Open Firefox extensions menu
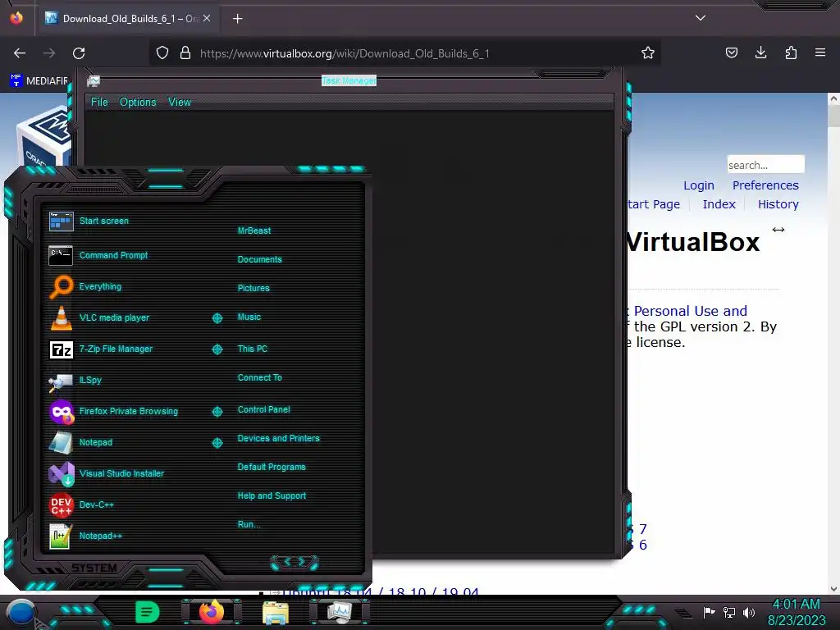840x630 pixels. pos(791,52)
